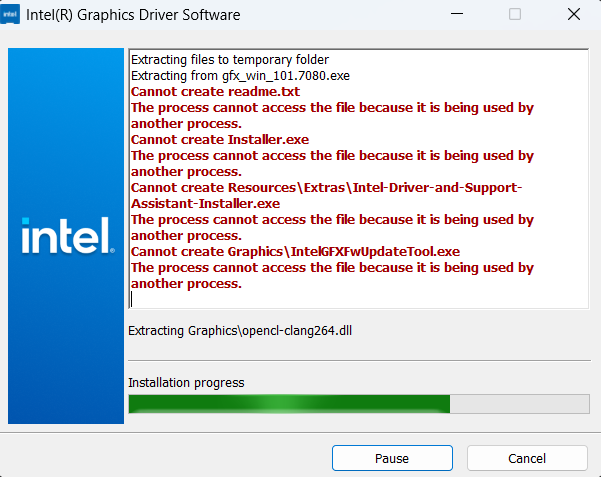Click the Intel logo on the blue banner
The width and height of the screenshot is (601, 477).
coord(68,235)
